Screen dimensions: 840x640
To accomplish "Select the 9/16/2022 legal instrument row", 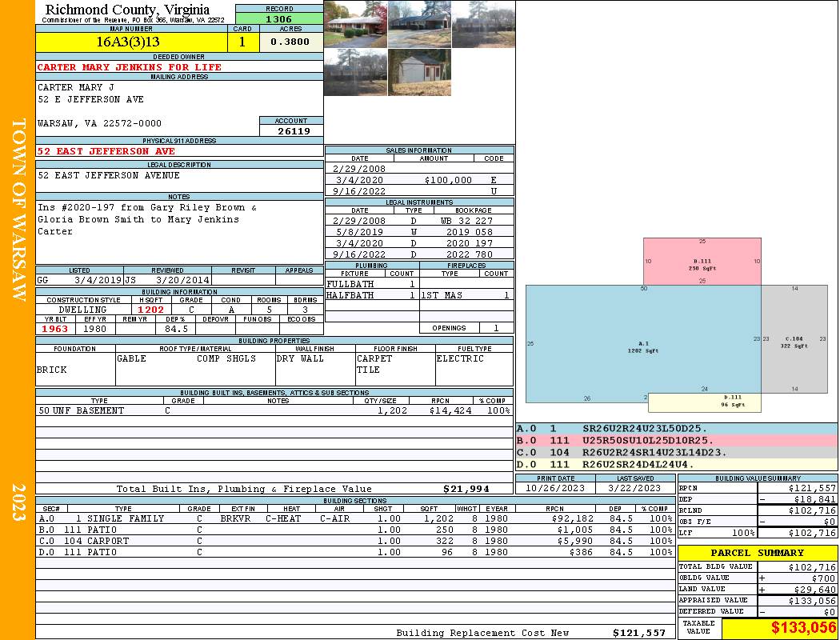I will [x=419, y=254].
